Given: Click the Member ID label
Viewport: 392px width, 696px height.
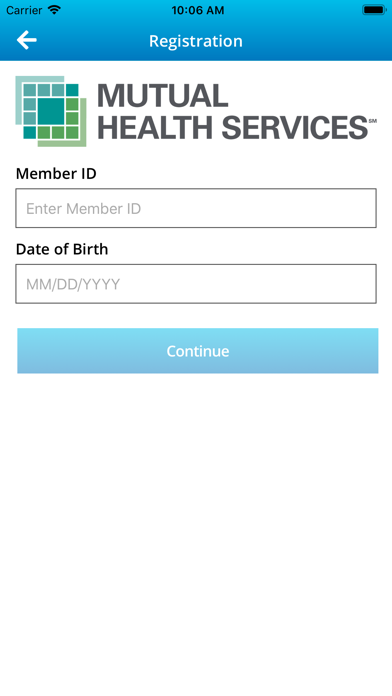Looking at the screenshot, I should click(56, 174).
